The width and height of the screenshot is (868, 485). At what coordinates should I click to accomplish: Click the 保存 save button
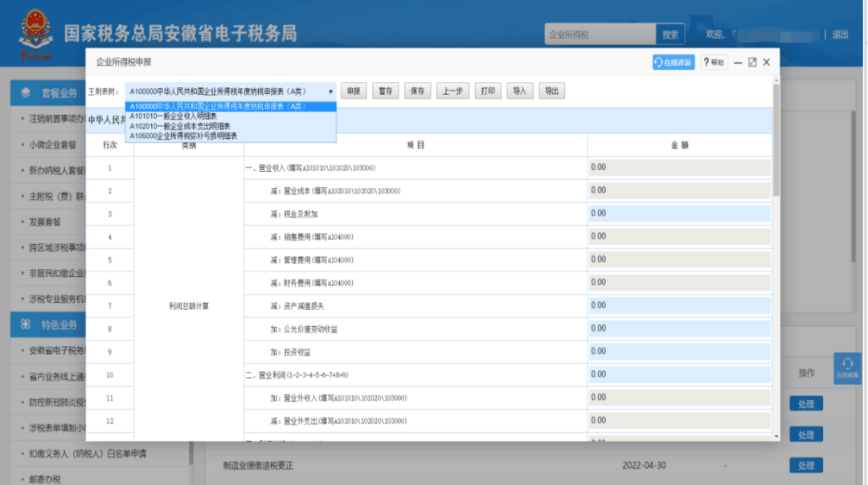(x=417, y=92)
